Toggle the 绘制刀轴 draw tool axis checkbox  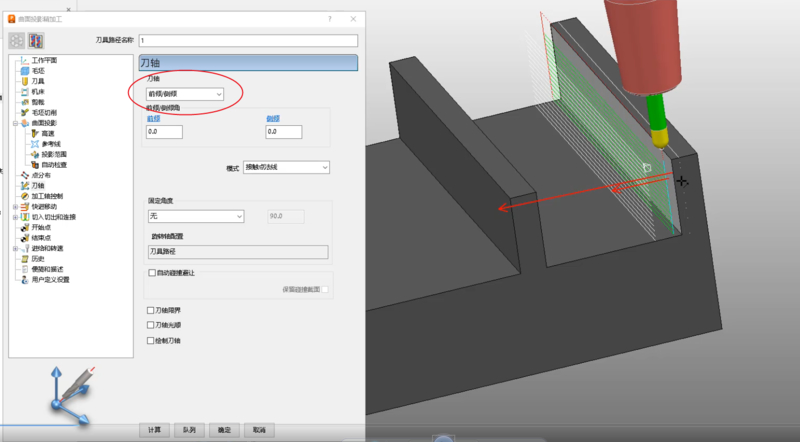151,341
